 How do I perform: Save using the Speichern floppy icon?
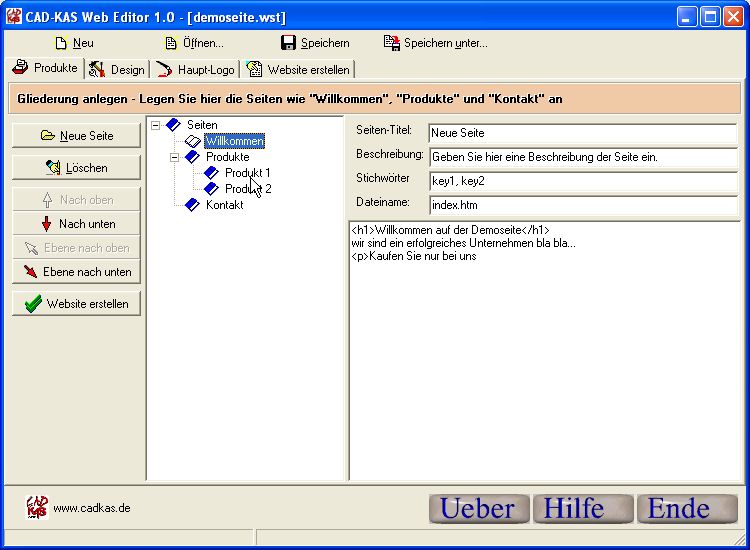pos(288,43)
